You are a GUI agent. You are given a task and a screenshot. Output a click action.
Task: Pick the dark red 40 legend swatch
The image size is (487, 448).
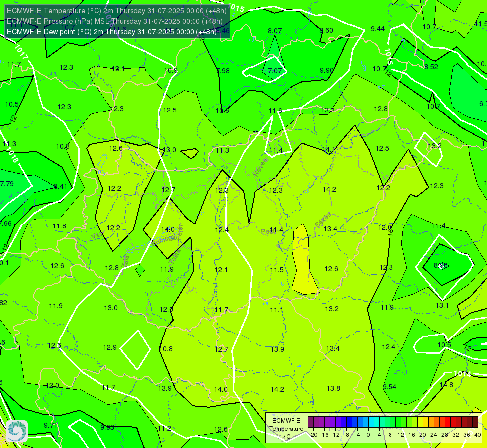click(475, 422)
